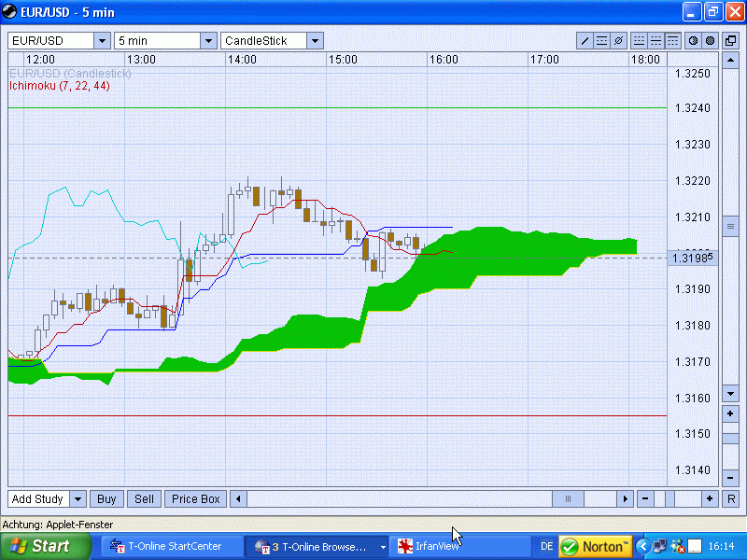The width and height of the screenshot is (747, 560).
Task: Click the horizontal lines drawing tool icon
Action: (602, 41)
